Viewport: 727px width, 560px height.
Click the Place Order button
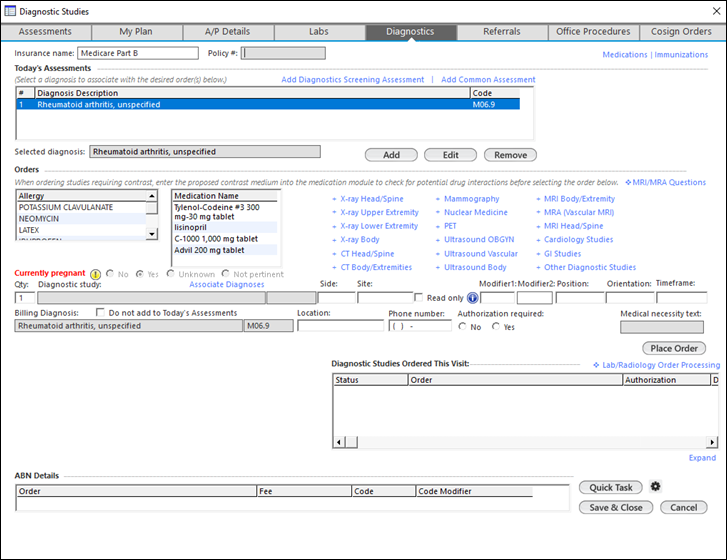(674, 348)
